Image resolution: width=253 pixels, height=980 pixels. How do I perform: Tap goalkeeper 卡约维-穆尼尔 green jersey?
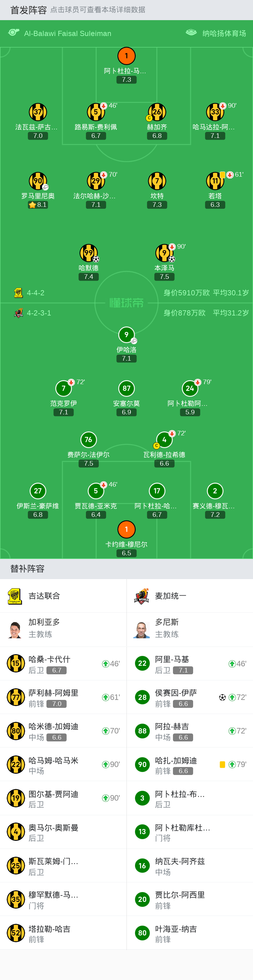[127, 529]
